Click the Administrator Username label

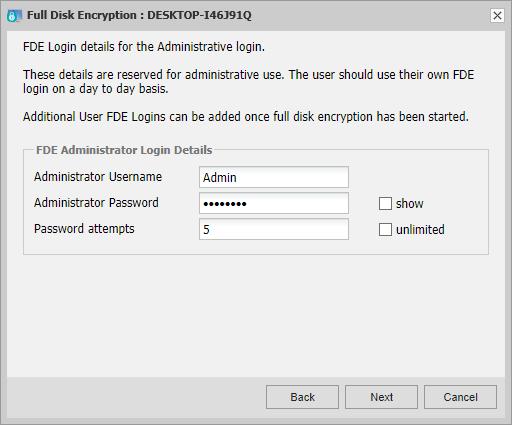pos(98,177)
